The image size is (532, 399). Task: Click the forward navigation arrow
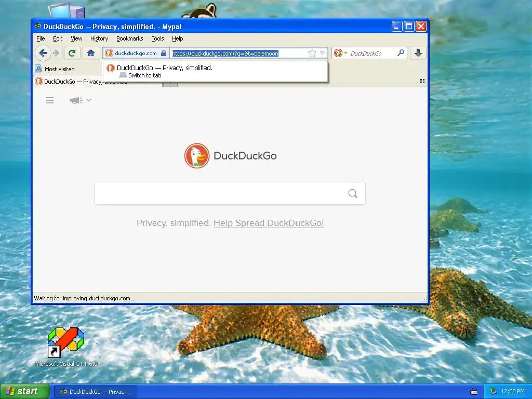click(56, 53)
